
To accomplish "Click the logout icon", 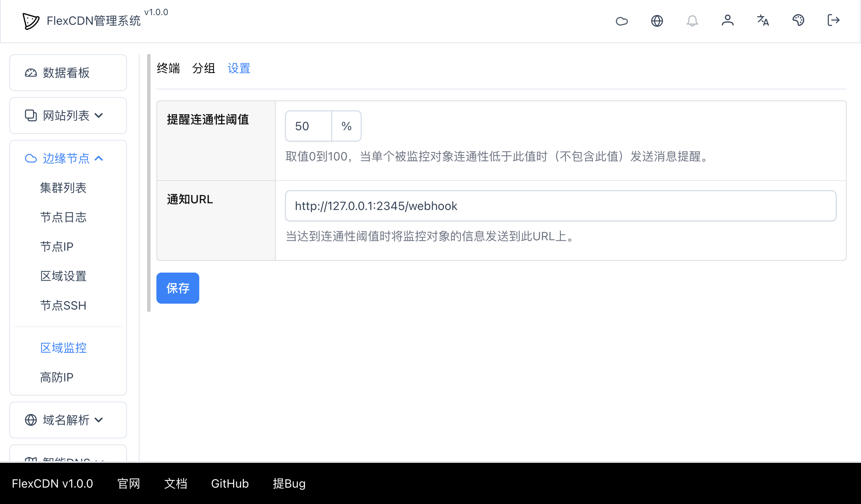I will coord(833,21).
